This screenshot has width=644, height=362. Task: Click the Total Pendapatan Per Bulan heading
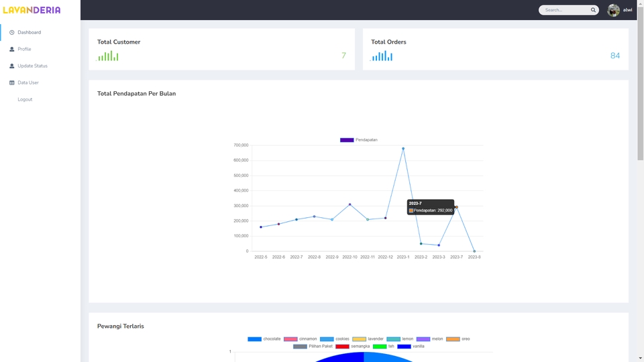tap(136, 94)
